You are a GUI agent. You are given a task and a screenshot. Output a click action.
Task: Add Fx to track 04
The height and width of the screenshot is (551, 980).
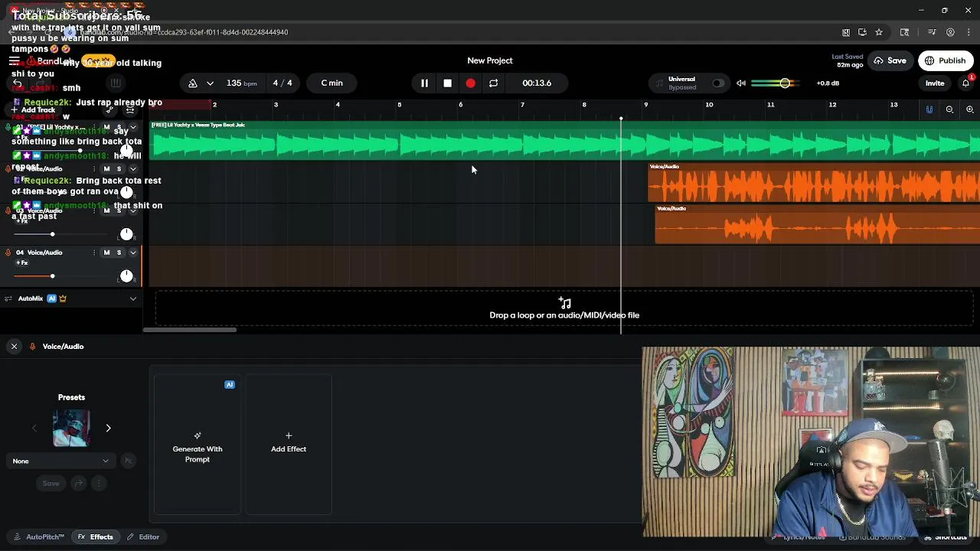22,263
